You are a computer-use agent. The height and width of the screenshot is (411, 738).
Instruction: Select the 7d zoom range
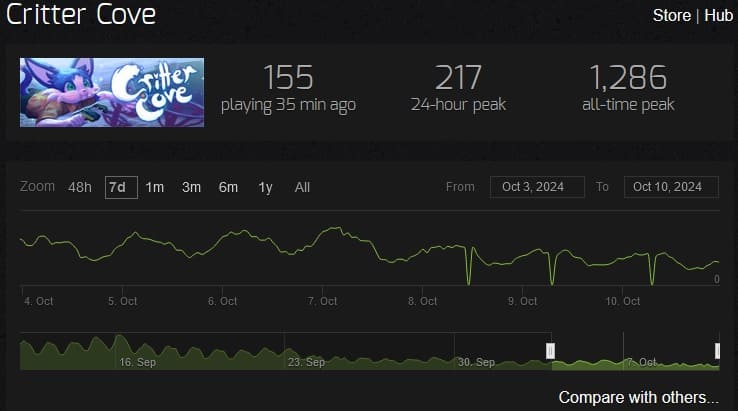[x=121, y=187]
